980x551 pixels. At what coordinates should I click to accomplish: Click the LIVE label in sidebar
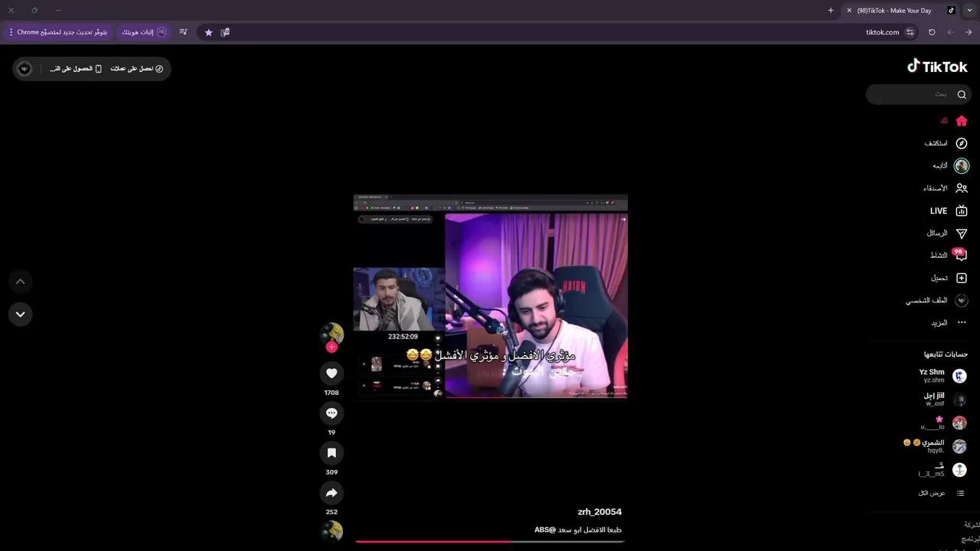click(939, 210)
